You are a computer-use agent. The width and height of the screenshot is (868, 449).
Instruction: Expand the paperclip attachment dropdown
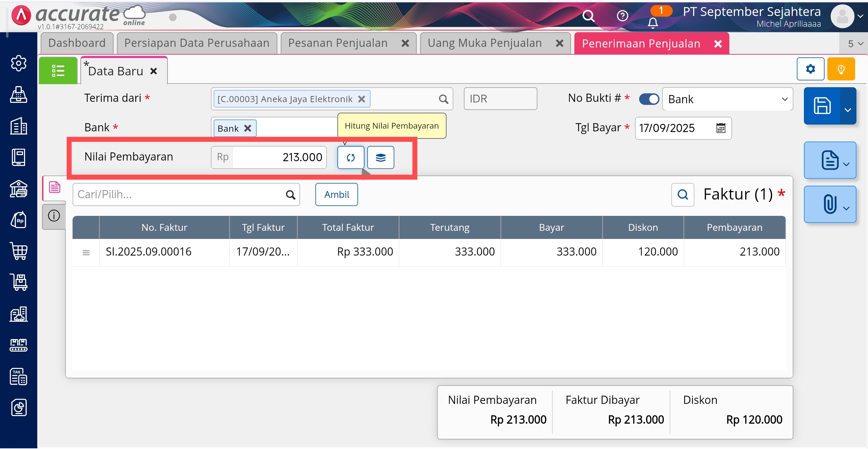click(846, 208)
